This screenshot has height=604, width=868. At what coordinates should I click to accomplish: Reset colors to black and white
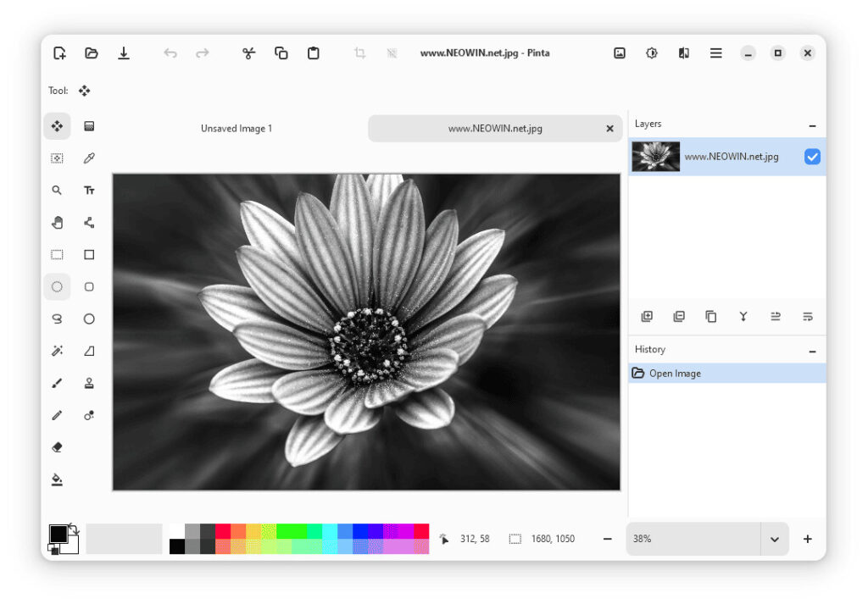coord(53,550)
